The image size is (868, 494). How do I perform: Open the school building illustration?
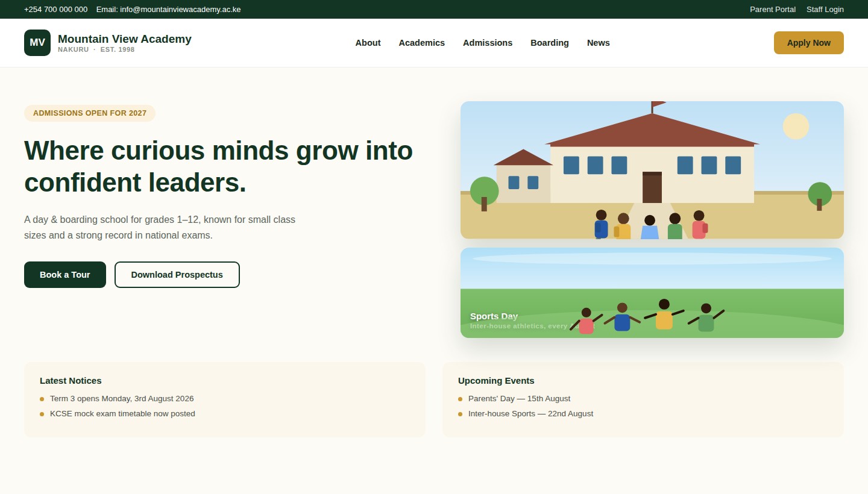pos(652,170)
